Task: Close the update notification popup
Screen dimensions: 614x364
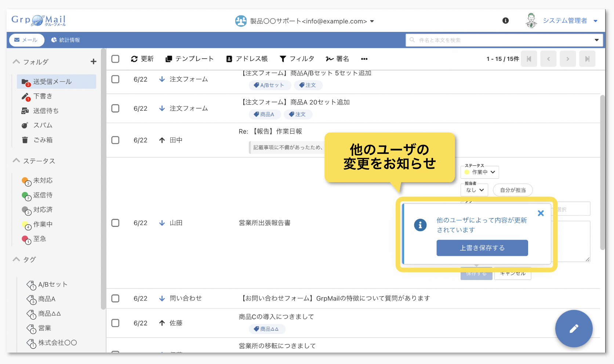Action: 541,213
